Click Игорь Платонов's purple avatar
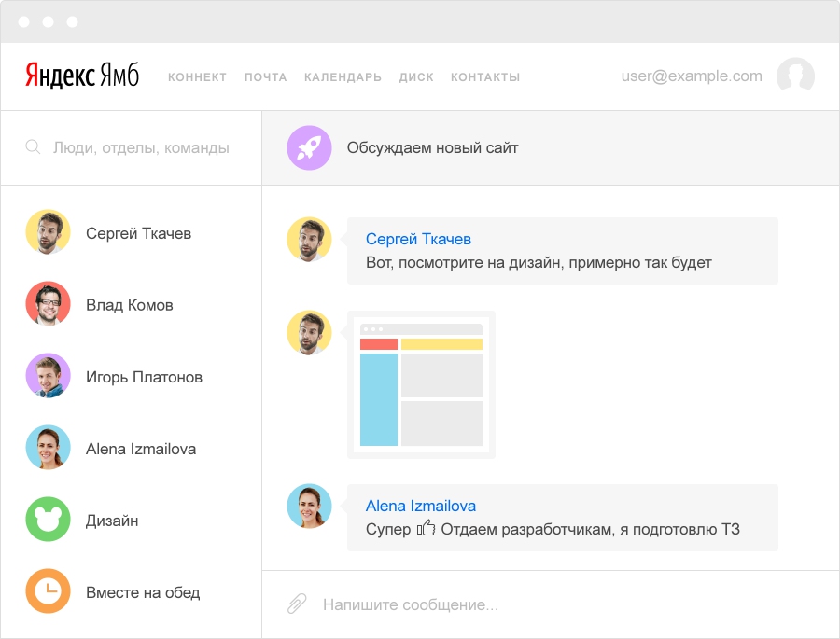 [48, 377]
